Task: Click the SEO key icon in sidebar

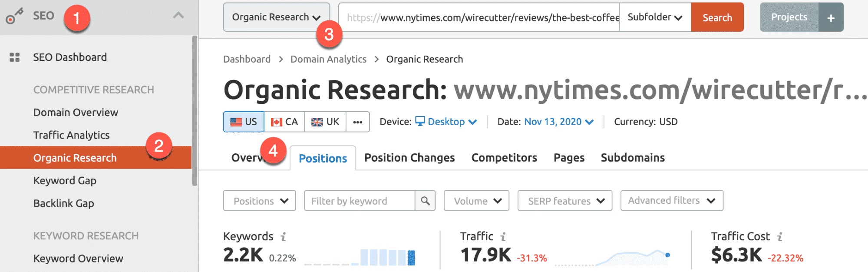Action: [x=14, y=17]
